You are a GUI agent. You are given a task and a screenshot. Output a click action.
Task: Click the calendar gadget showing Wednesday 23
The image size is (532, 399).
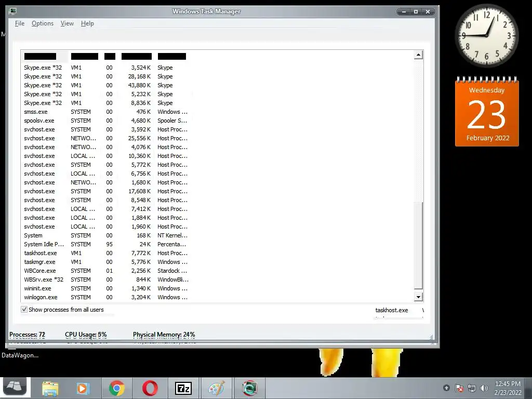click(487, 112)
